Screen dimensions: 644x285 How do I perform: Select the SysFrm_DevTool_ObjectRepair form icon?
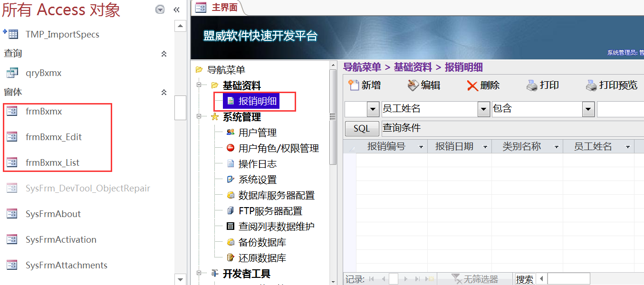tap(12, 188)
